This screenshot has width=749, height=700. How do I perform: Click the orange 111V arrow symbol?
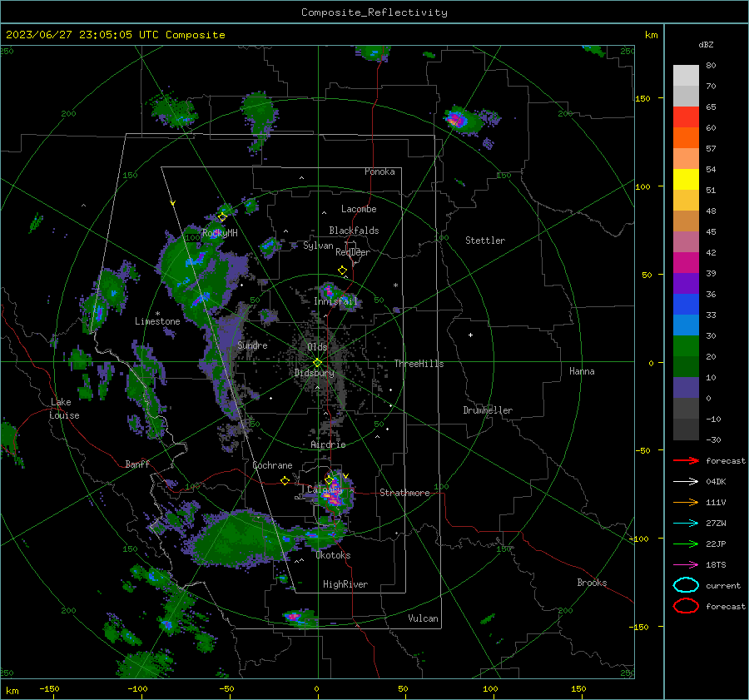coord(686,502)
